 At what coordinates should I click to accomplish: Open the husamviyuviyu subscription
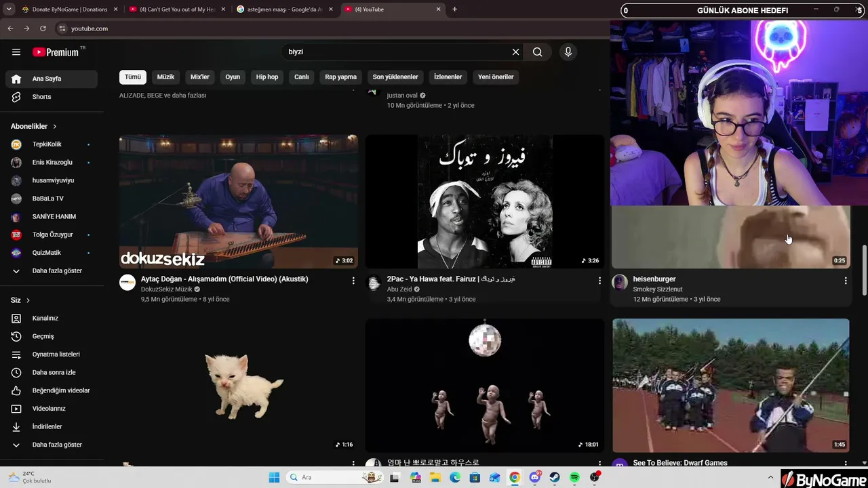(52, 180)
